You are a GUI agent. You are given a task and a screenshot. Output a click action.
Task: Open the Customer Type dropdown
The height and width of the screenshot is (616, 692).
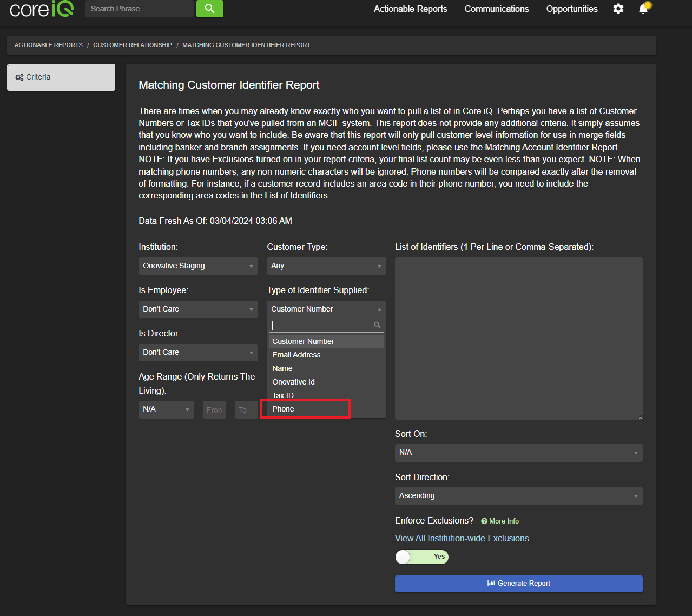(x=326, y=266)
